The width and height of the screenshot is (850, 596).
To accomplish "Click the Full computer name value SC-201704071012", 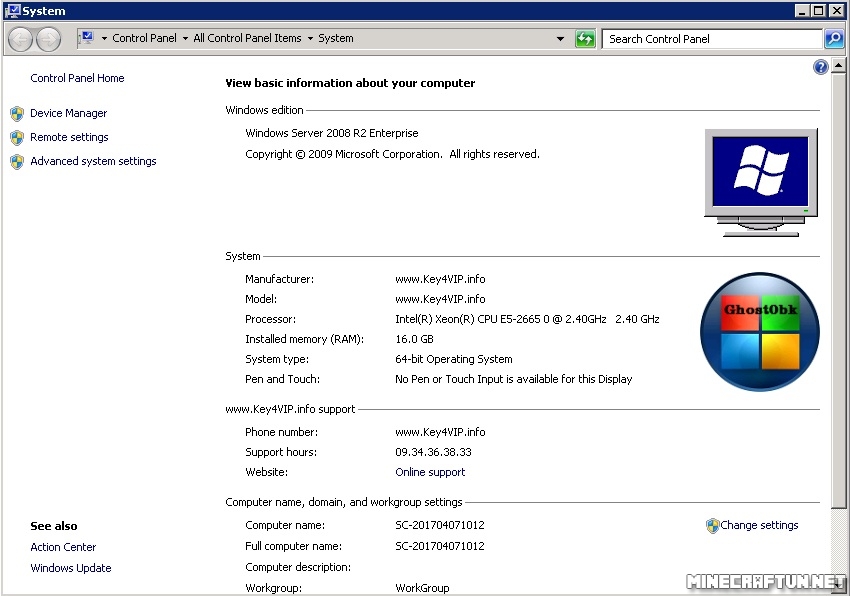I will [x=440, y=546].
